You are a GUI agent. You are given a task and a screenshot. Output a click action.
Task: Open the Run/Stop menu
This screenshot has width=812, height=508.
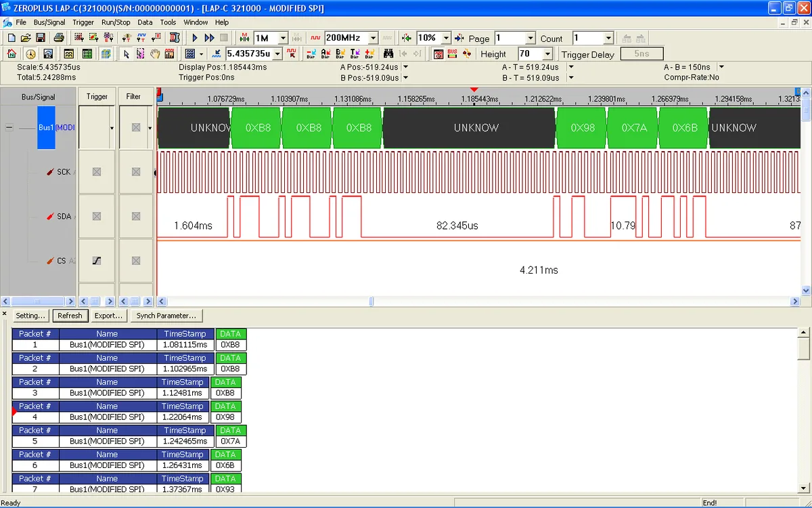click(116, 22)
